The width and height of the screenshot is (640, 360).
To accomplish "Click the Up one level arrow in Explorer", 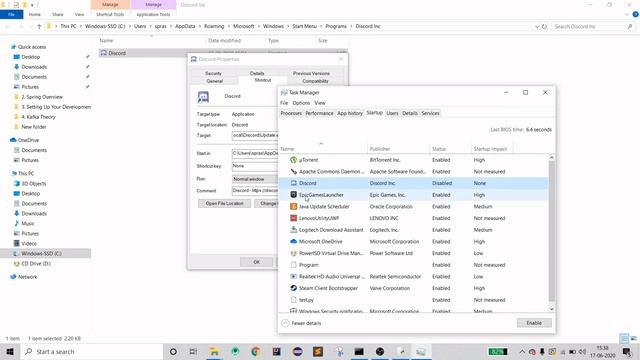I will [39, 27].
